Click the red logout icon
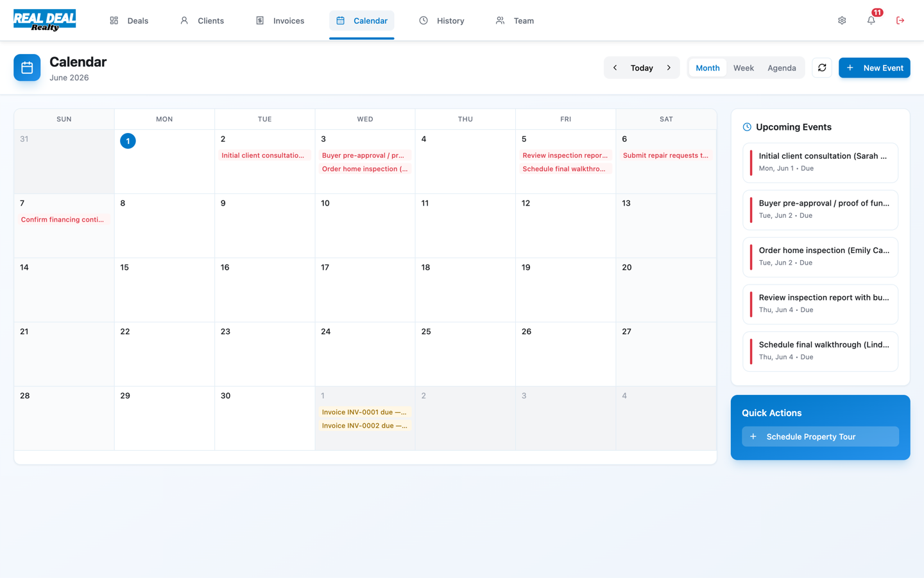The image size is (924, 578). pyautogui.click(x=900, y=21)
